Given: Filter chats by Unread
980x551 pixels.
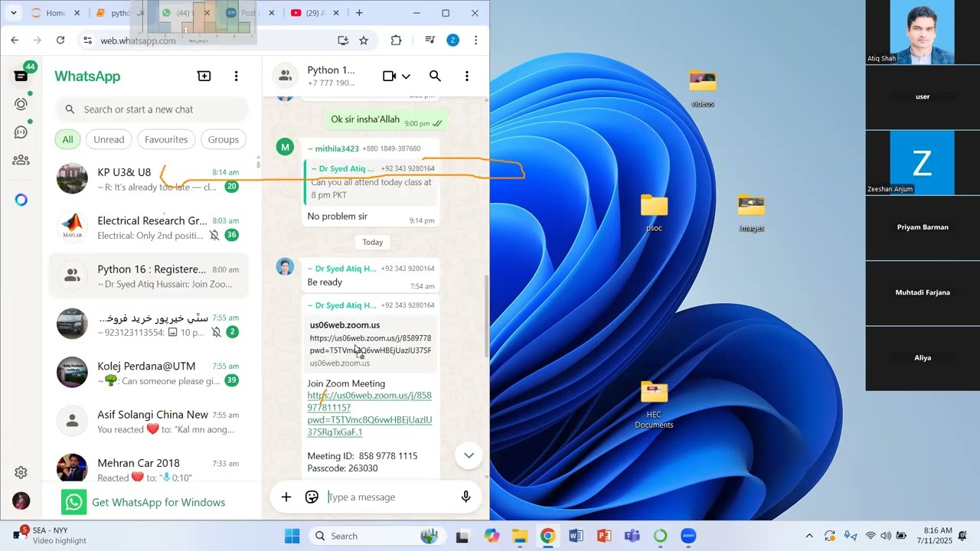Looking at the screenshot, I should pos(109,139).
